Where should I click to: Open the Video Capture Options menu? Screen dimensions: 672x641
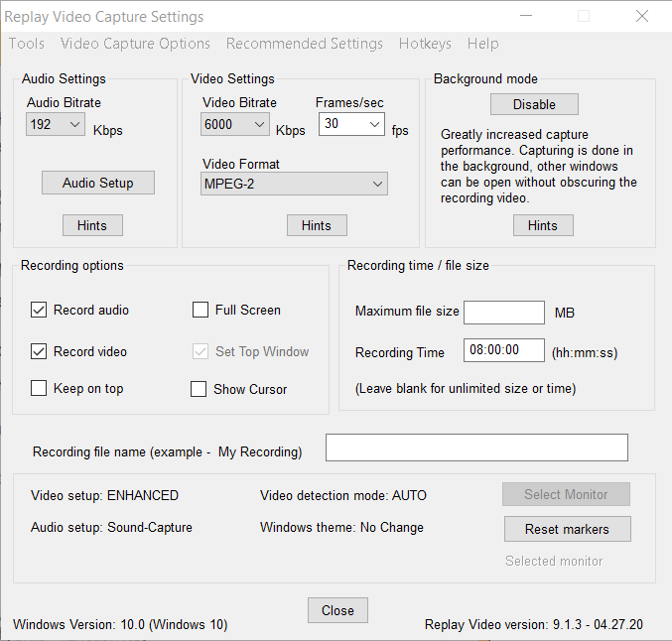pyautogui.click(x=135, y=44)
